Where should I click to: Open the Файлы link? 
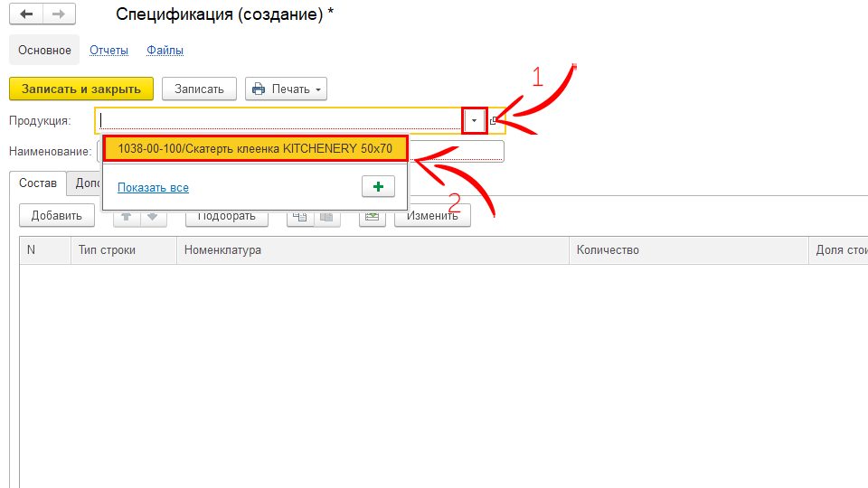(165, 51)
